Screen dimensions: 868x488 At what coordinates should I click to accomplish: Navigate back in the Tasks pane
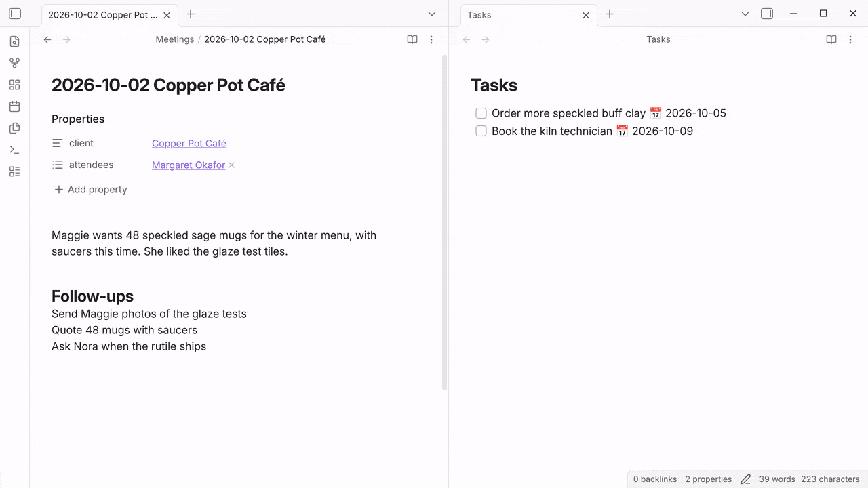[467, 39]
